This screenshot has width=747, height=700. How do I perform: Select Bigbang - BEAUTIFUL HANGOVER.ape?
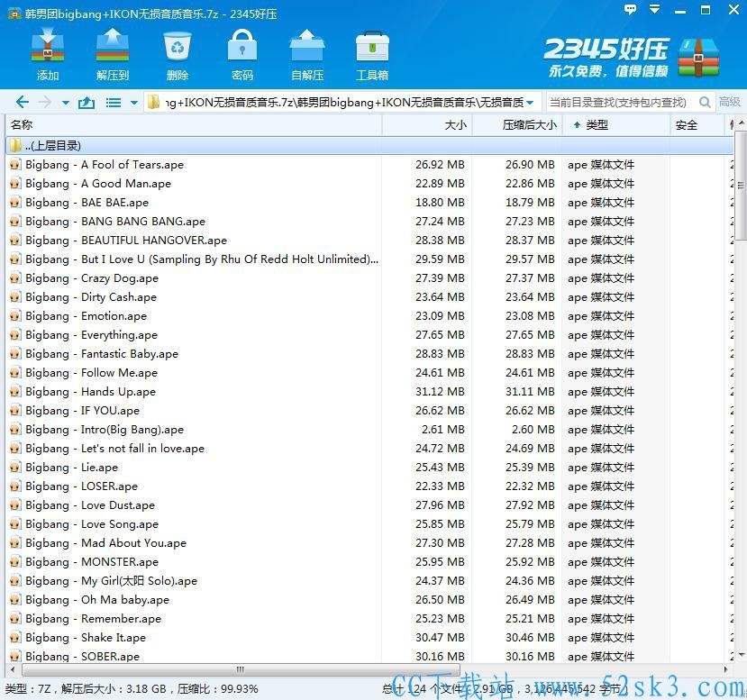pyautogui.click(x=369, y=241)
